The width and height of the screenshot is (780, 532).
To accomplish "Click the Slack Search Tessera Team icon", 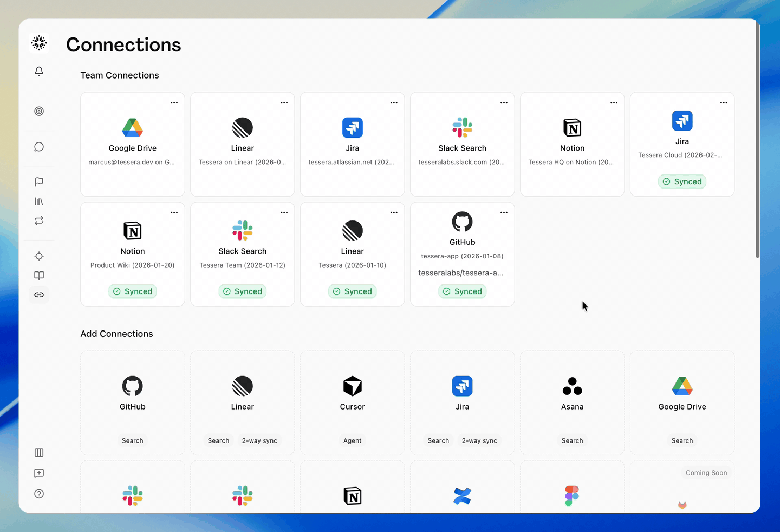I will (243, 231).
